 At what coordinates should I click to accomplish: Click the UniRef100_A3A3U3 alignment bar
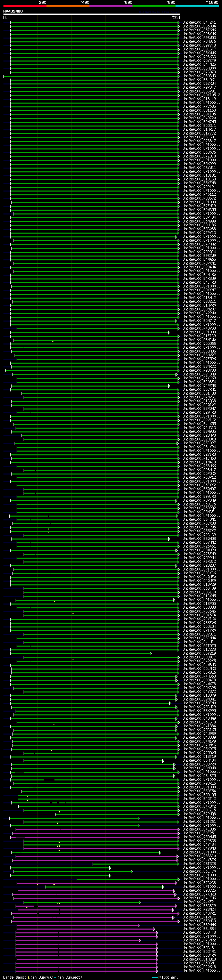92,76
